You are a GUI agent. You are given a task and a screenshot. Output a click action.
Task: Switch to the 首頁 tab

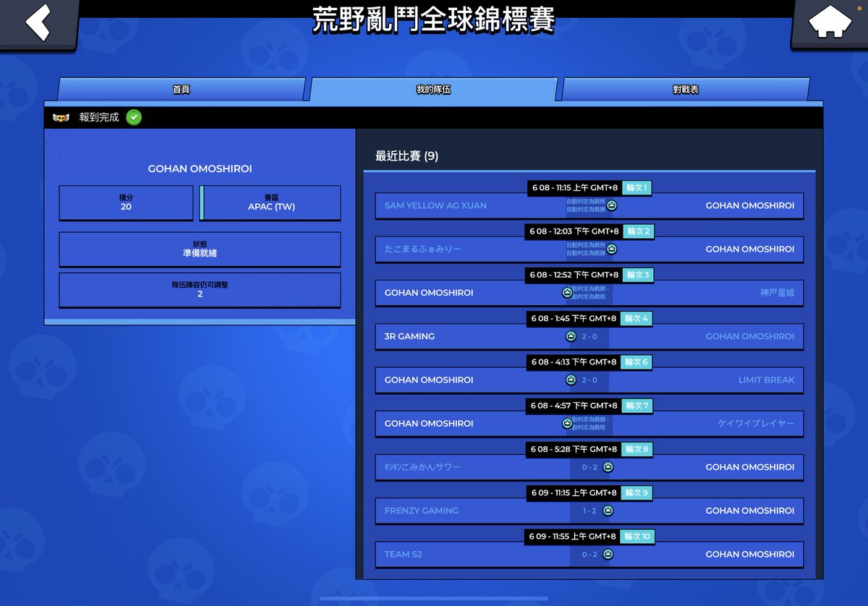(181, 90)
